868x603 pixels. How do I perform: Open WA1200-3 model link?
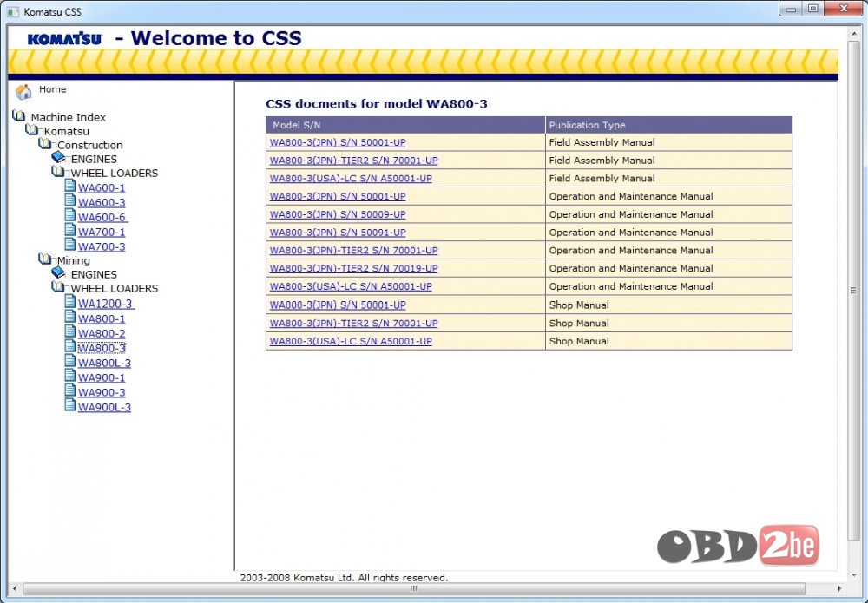point(106,304)
